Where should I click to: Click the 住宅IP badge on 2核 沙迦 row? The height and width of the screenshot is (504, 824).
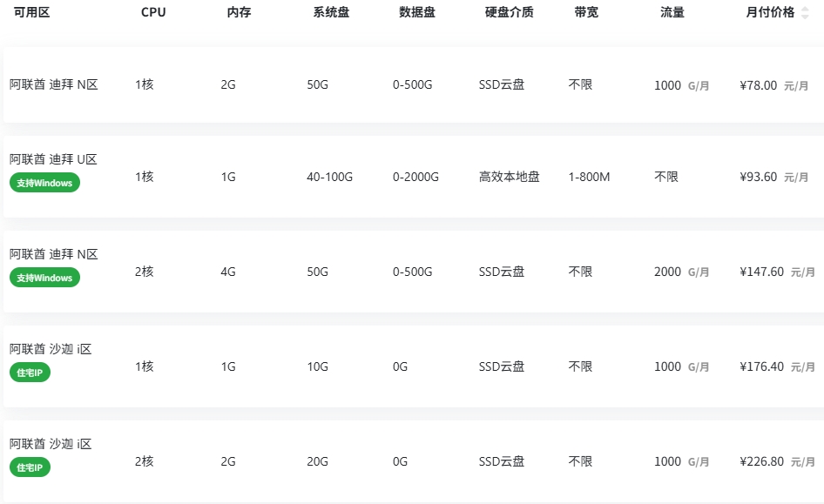(x=30, y=467)
